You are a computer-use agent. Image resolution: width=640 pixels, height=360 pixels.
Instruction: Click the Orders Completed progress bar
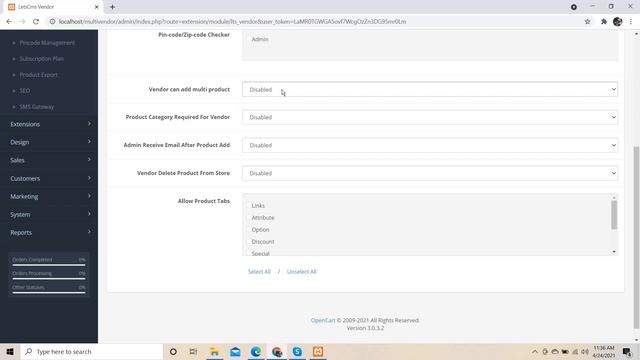point(49,265)
